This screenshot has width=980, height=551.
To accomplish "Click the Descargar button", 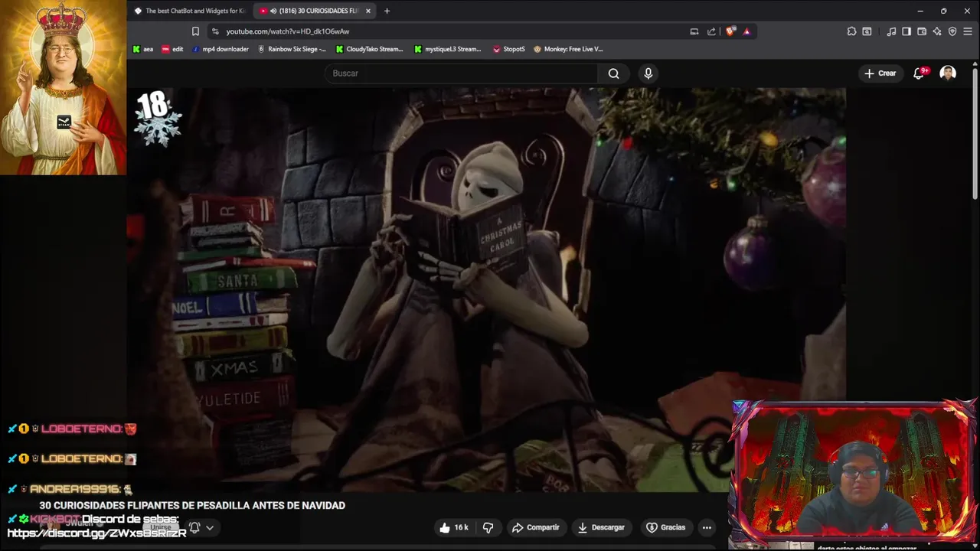I will coord(601,527).
